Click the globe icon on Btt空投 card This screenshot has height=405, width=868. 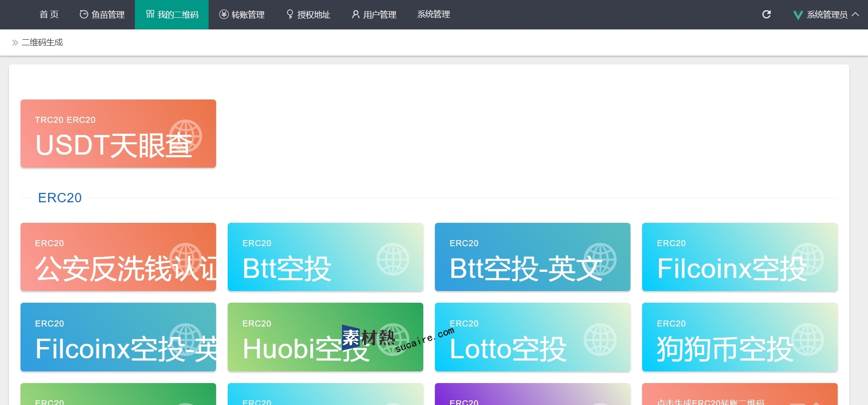pos(393,259)
